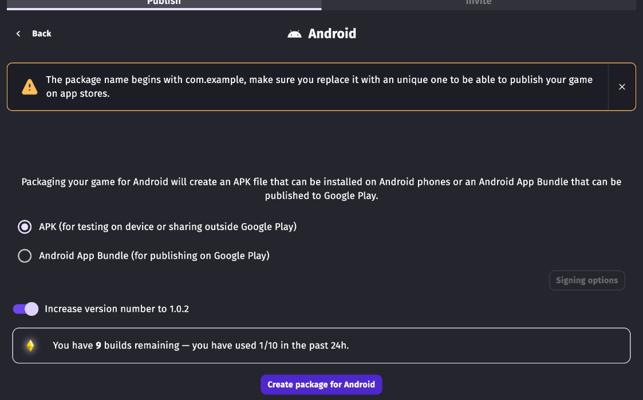Screen dimensions: 643x400
Task: Click the APK for testing label
Action: 167,227
